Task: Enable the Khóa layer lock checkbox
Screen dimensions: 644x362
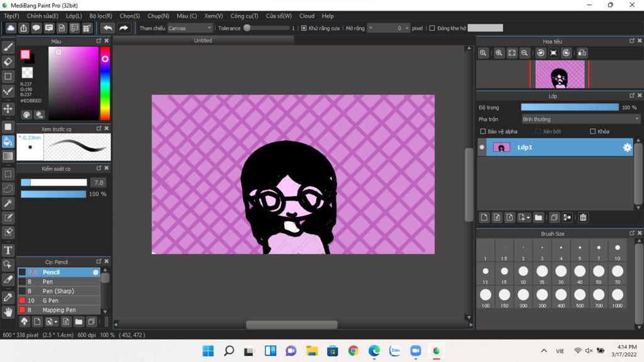Action: (x=592, y=131)
